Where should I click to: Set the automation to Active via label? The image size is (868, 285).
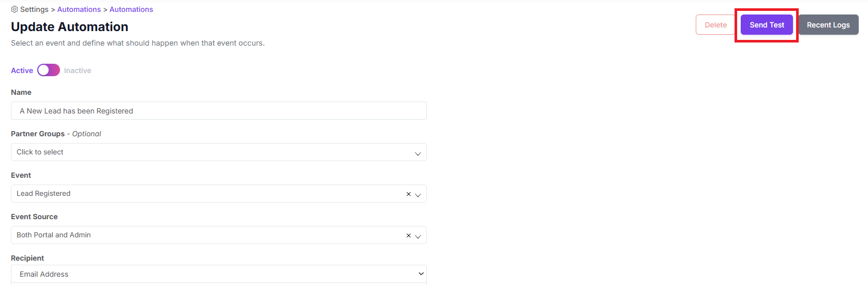(22, 70)
